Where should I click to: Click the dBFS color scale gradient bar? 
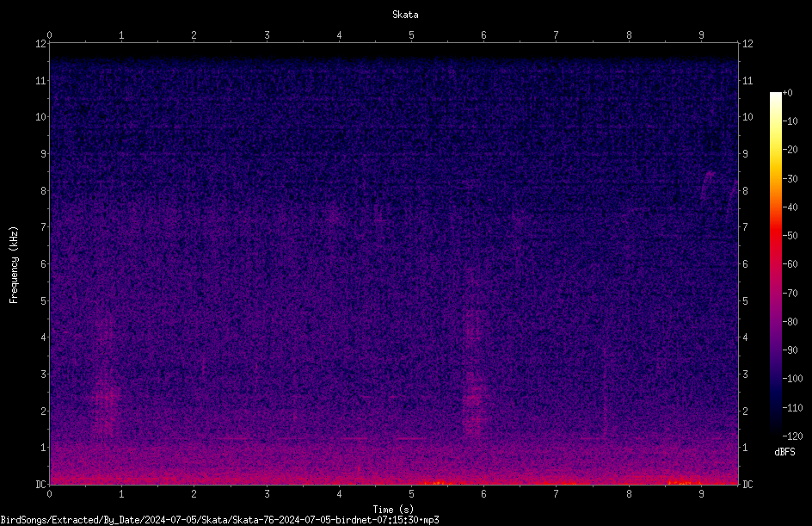tap(775, 263)
